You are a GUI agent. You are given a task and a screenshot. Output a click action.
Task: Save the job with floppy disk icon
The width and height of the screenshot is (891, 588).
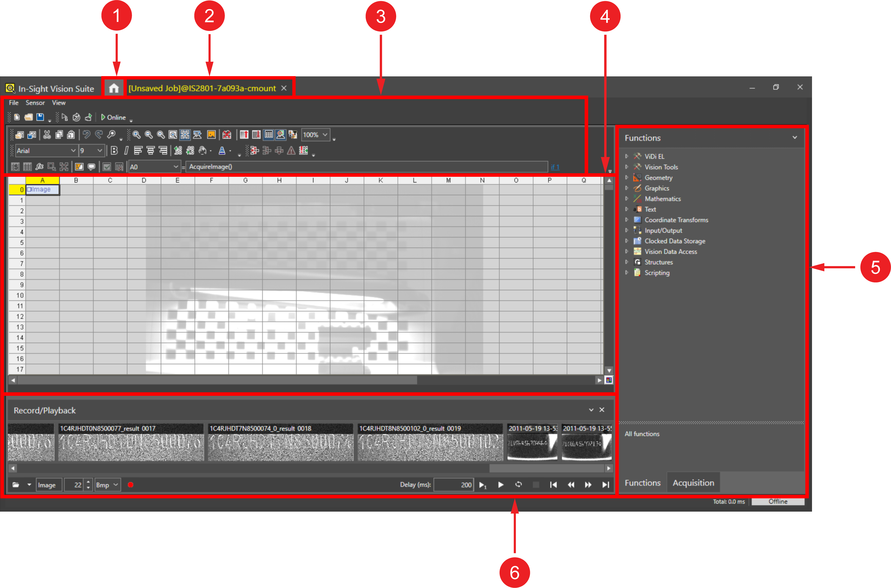tap(40, 117)
